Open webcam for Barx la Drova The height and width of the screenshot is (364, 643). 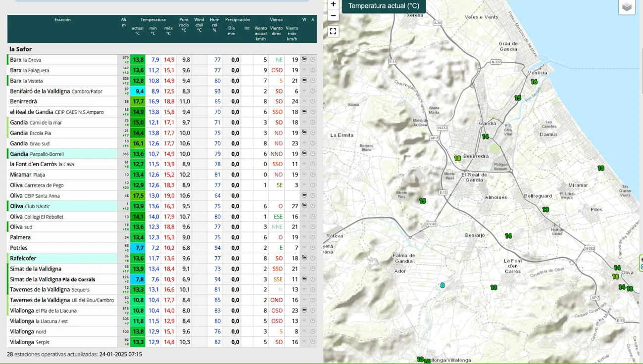click(x=304, y=59)
